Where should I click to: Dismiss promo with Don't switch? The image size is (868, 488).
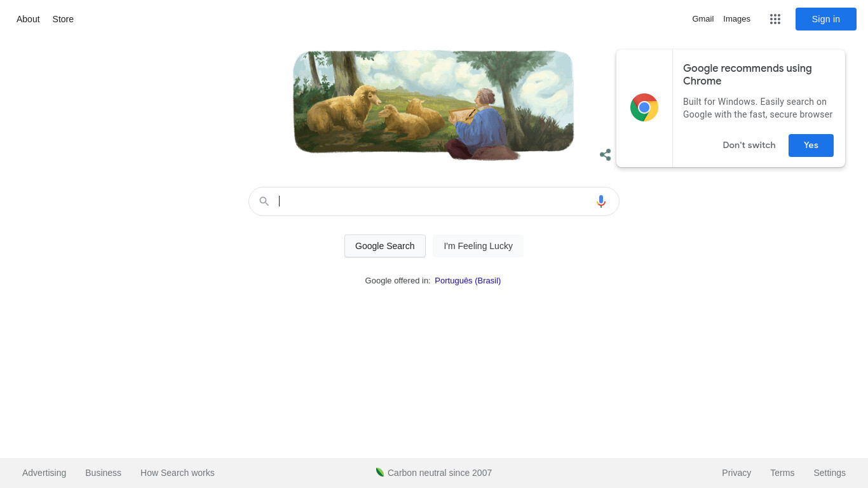749,146
